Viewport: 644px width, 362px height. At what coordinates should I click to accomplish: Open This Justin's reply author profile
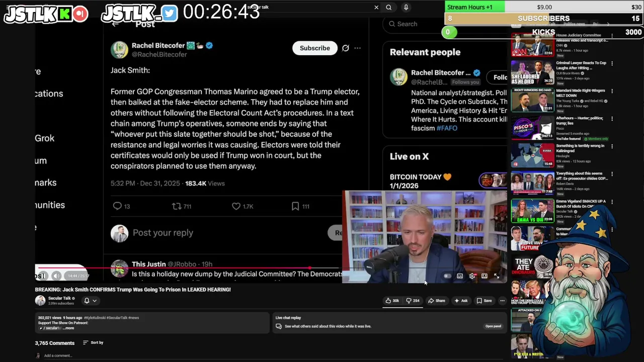click(148, 264)
